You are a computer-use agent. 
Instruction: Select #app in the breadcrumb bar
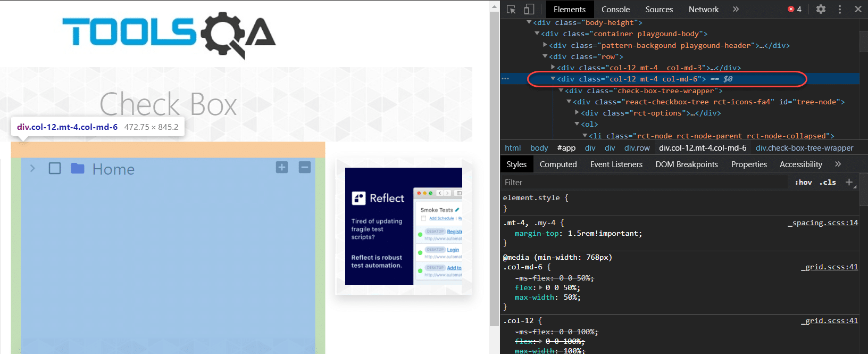pos(566,147)
